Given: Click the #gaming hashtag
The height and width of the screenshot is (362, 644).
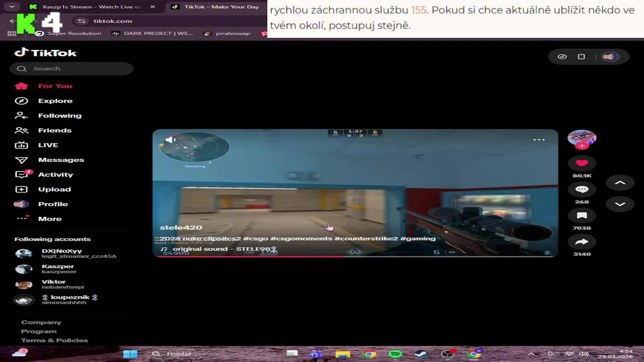Looking at the screenshot, I should click(x=418, y=238).
